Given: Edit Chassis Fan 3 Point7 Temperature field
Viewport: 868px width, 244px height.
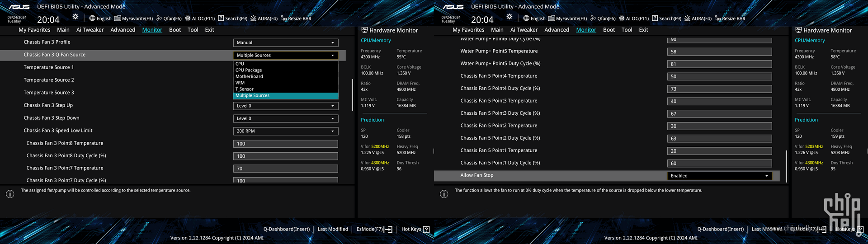Looking at the screenshot, I should (x=286, y=169).
